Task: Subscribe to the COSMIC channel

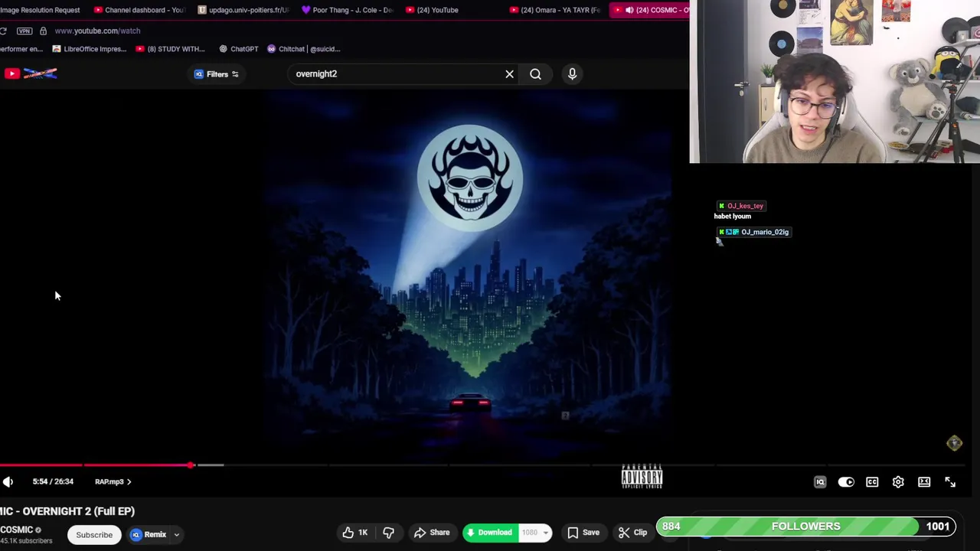Action: click(x=94, y=535)
